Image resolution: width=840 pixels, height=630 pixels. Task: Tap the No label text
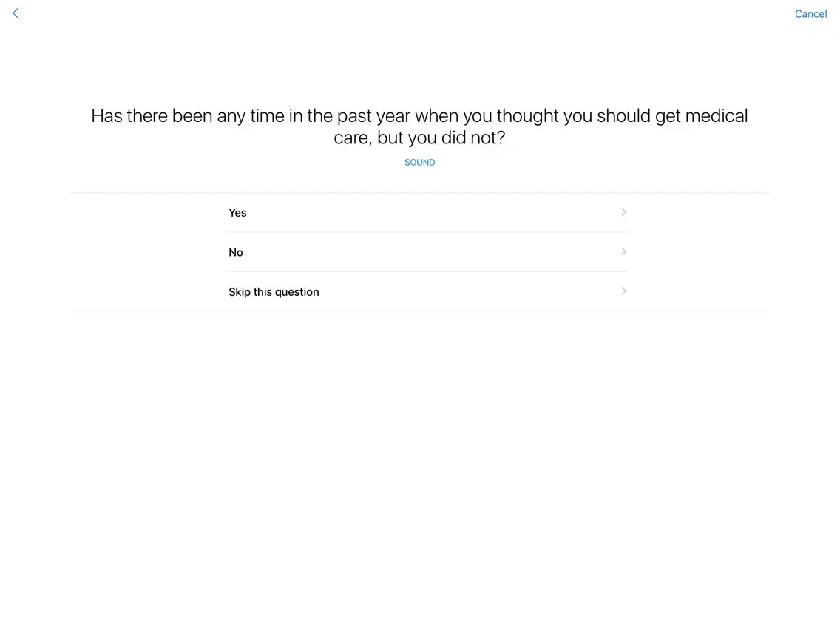pyautogui.click(x=236, y=253)
